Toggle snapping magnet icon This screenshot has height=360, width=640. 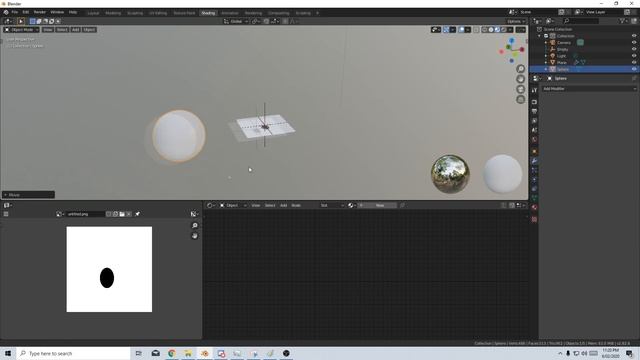(x=266, y=21)
